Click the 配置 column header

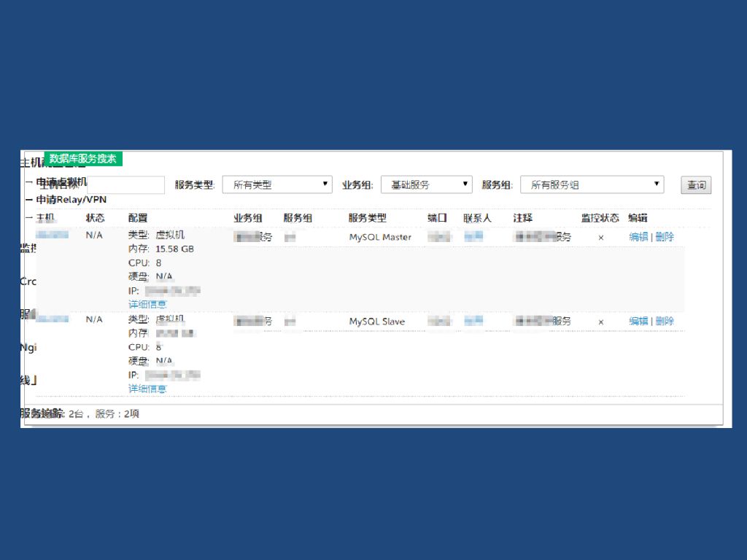(x=138, y=218)
